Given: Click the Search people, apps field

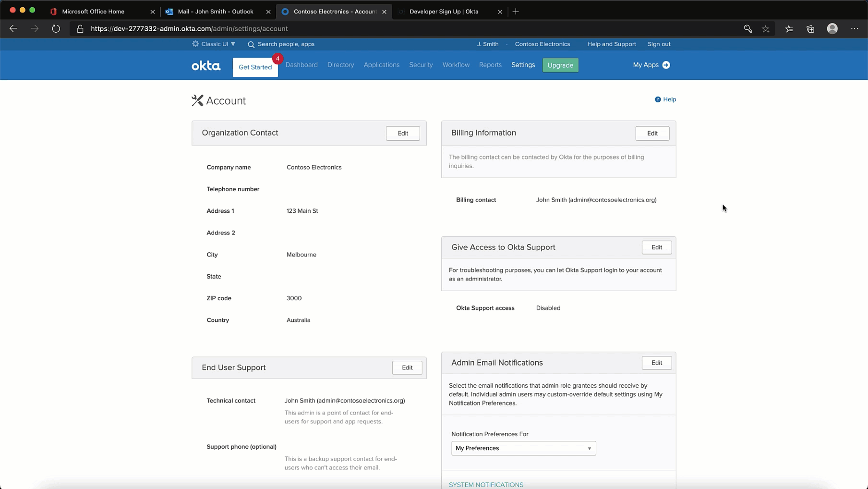Looking at the screenshot, I should (286, 44).
